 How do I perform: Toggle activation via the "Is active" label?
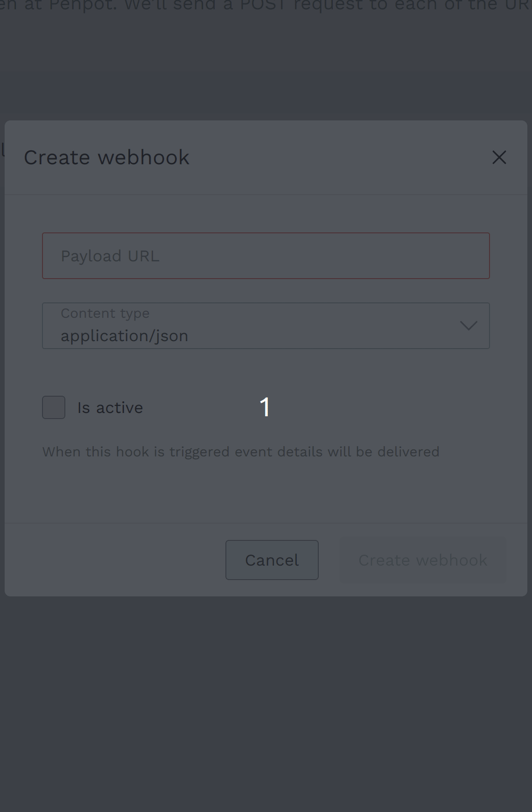pyautogui.click(x=110, y=407)
